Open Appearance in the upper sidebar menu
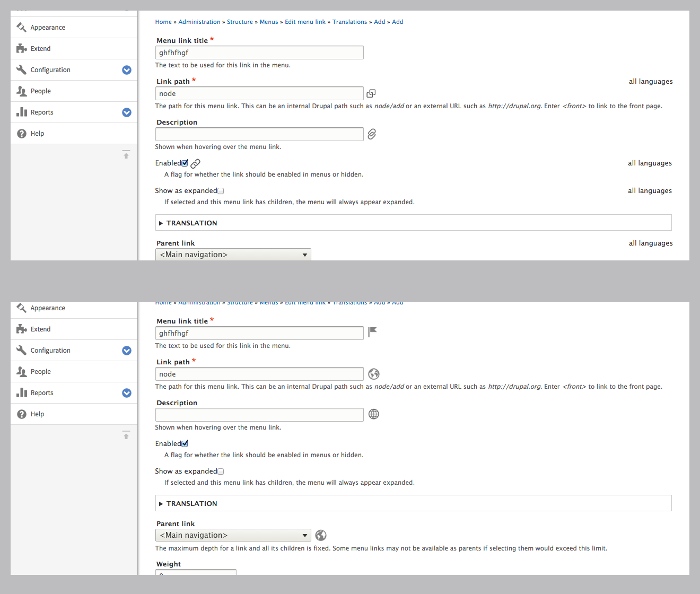Viewport: 700px width, 594px height. pos(48,28)
